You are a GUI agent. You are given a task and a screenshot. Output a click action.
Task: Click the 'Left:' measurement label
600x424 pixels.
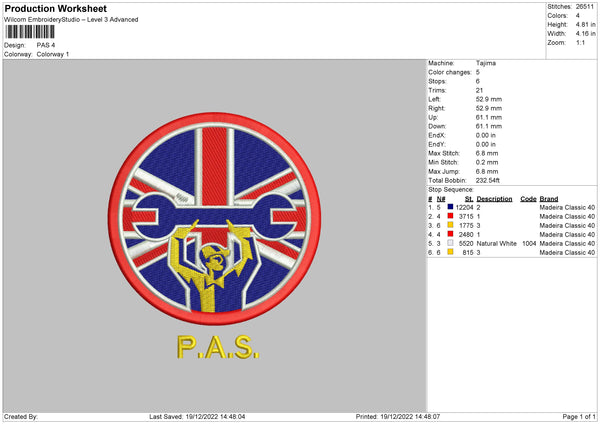click(x=434, y=99)
